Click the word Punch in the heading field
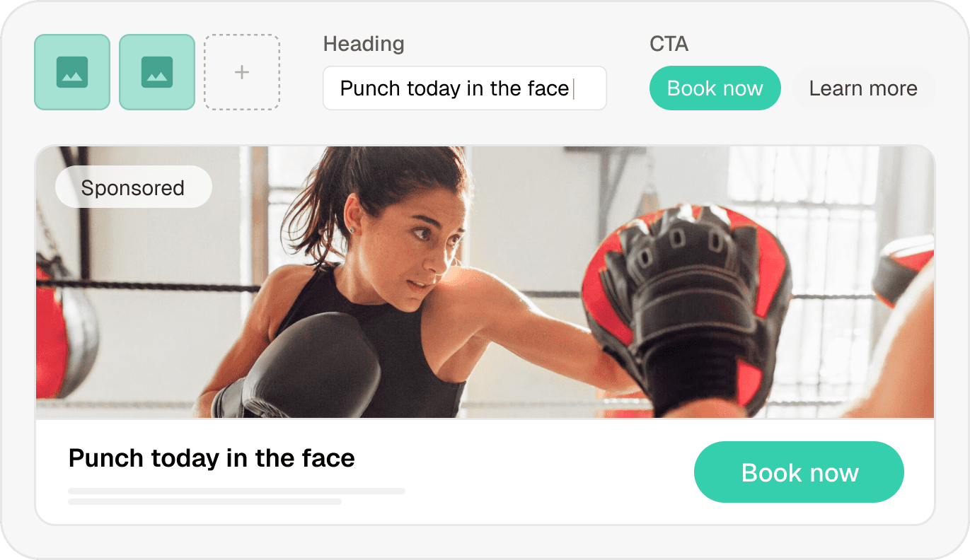 click(x=373, y=88)
